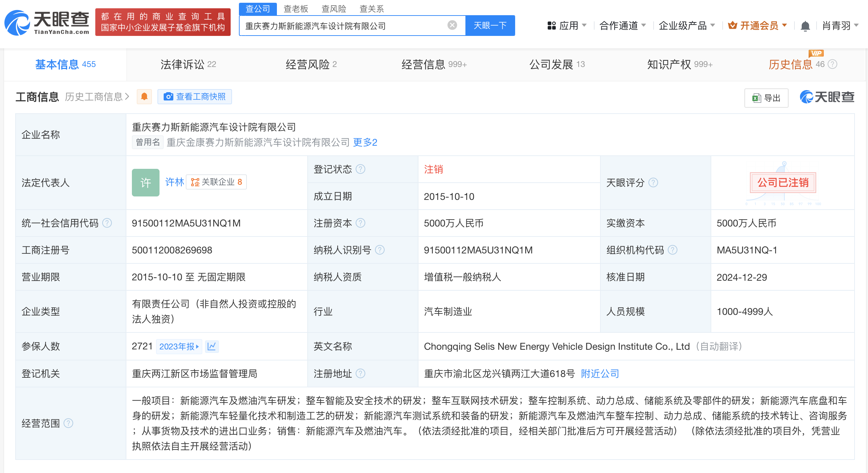The width and height of the screenshot is (868, 473).
Task: Select the 查老板 search tab
Action: tap(296, 9)
